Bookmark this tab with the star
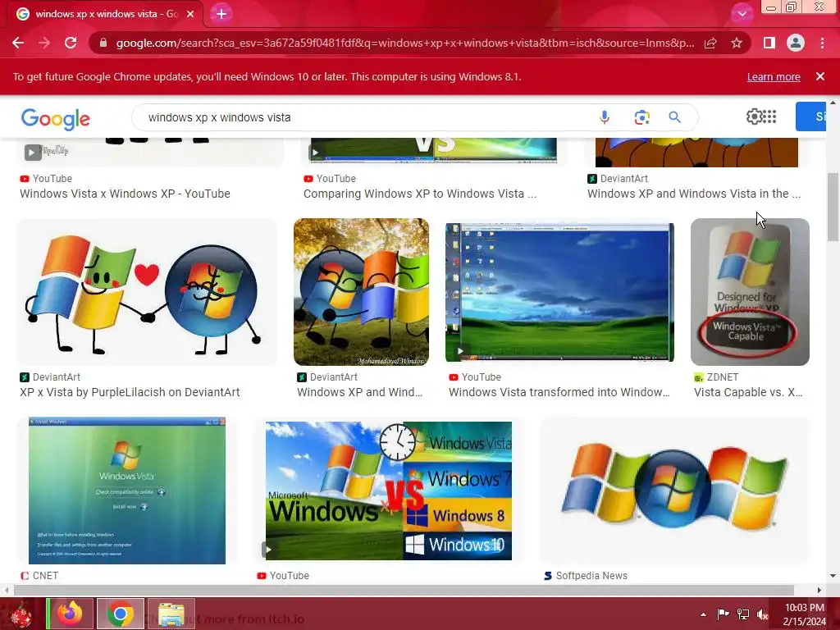 coord(737,43)
